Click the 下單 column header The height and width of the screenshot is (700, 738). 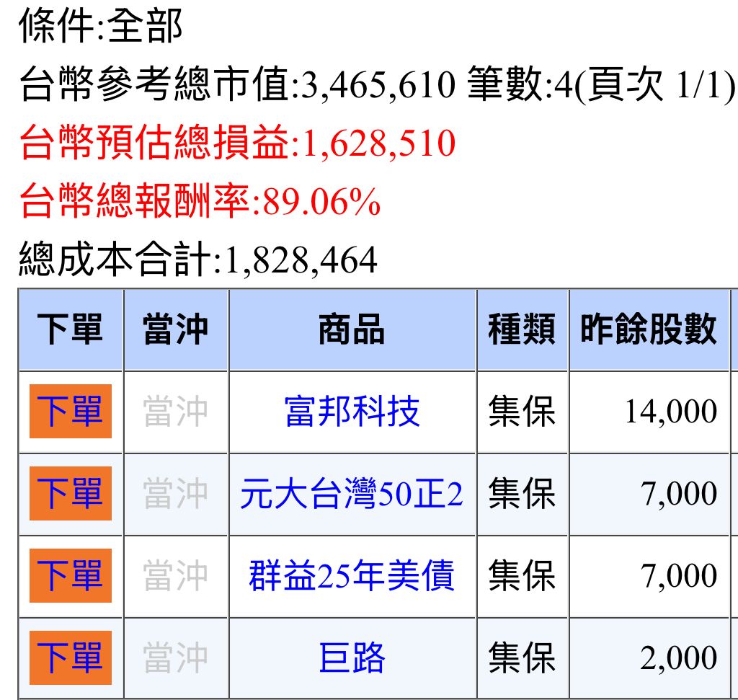click(x=70, y=329)
